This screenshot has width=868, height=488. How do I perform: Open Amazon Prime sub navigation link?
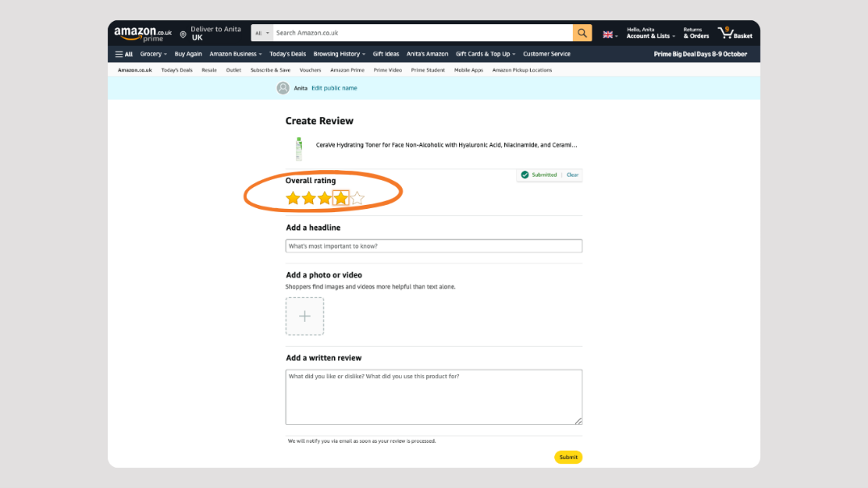pos(347,70)
